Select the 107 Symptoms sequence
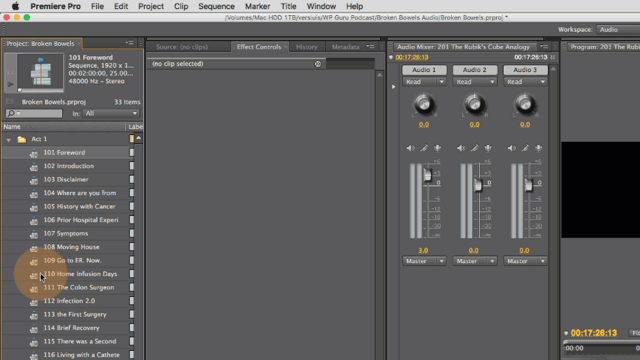Screen dimensions: 640x360 [67, 233]
